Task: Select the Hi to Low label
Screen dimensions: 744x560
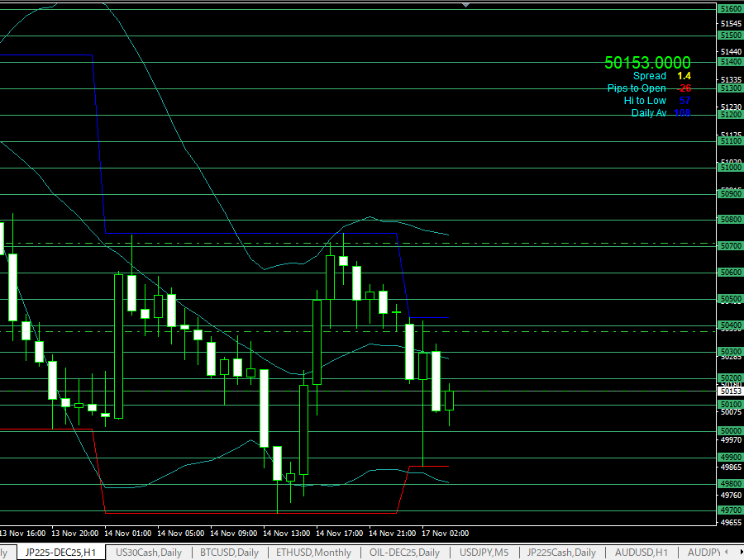Action: point(644,101)
